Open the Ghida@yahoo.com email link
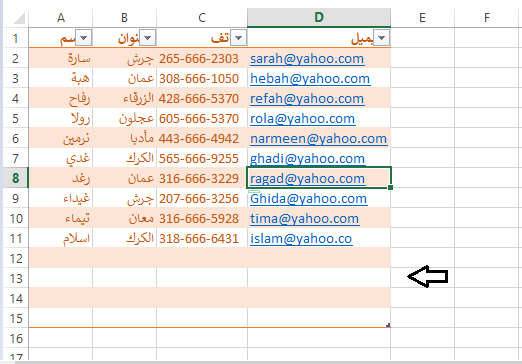 tap(309, 199)
